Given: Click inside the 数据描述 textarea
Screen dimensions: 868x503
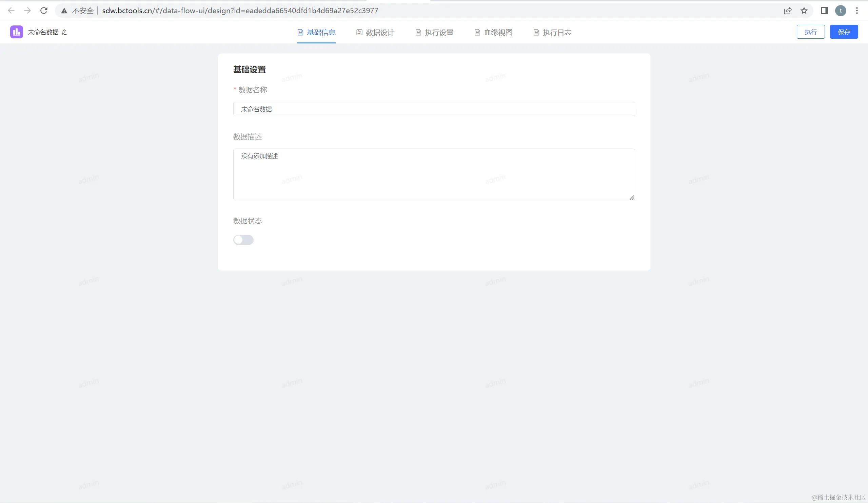Looking at the screenshot, I should click(434, 174).
